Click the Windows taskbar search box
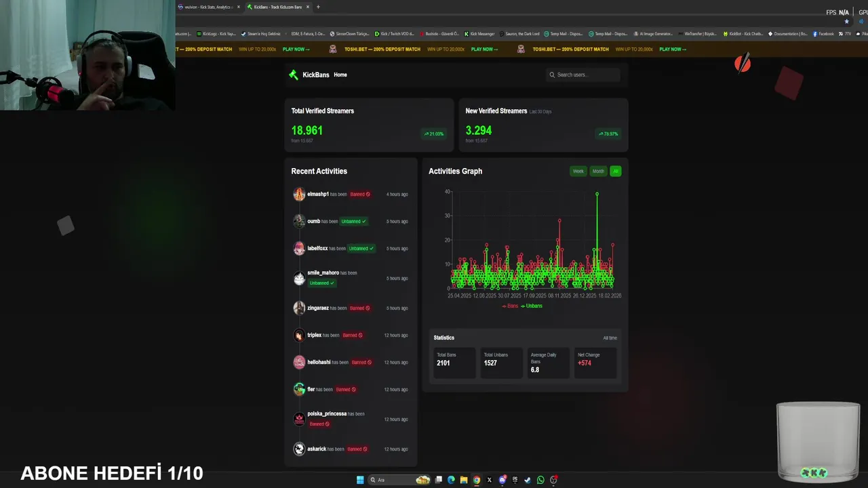868x488 pixels. coord(400,480)
